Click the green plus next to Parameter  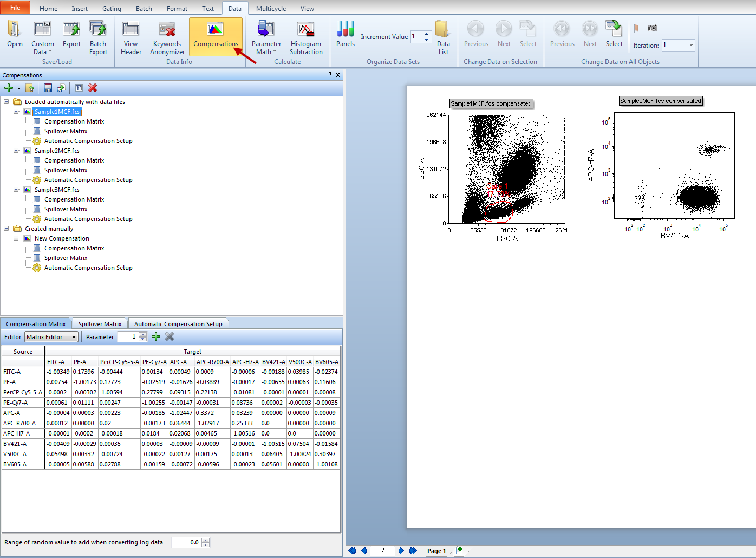click(x=156, y=337)
